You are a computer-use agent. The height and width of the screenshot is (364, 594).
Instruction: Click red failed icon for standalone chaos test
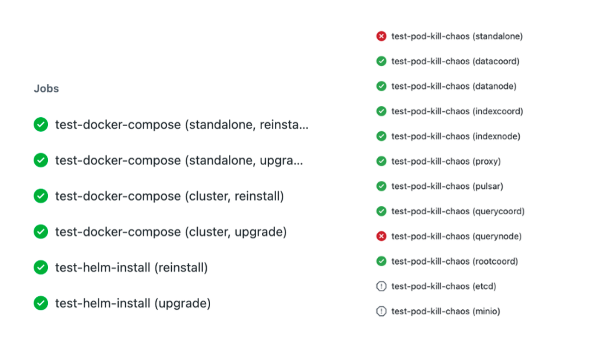pos(381,36)
